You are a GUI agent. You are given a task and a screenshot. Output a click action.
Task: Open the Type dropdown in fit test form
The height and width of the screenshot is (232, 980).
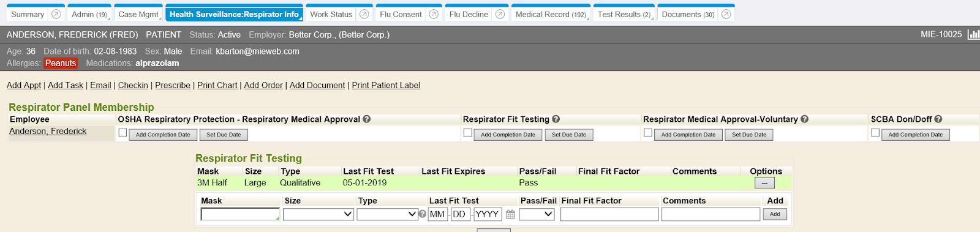(x=387, y=214)
